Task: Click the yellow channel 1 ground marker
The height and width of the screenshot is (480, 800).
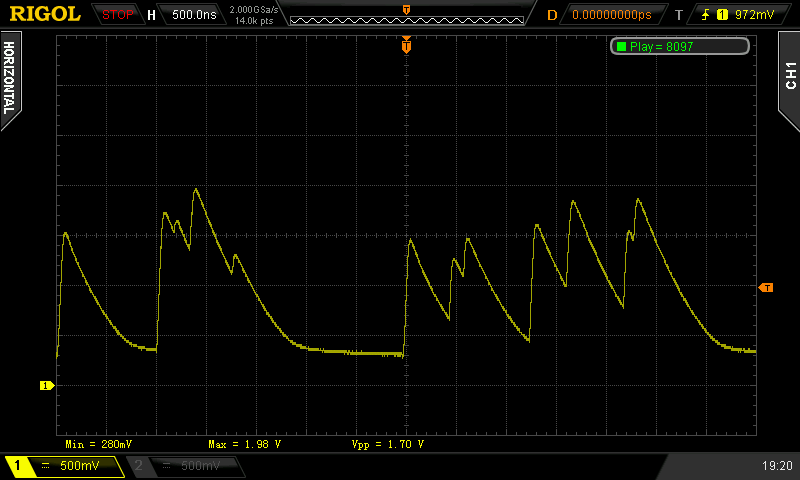Action: pyautogui.click(x=45, y=385)
